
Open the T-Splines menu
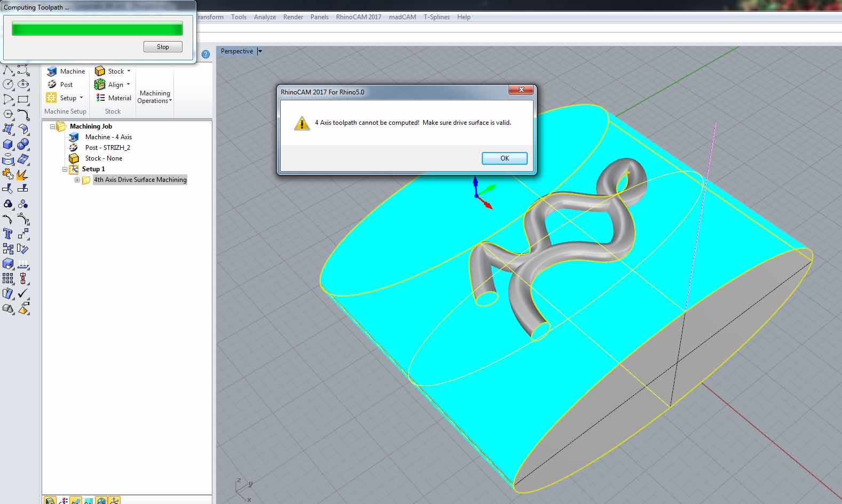click(436, 17)
